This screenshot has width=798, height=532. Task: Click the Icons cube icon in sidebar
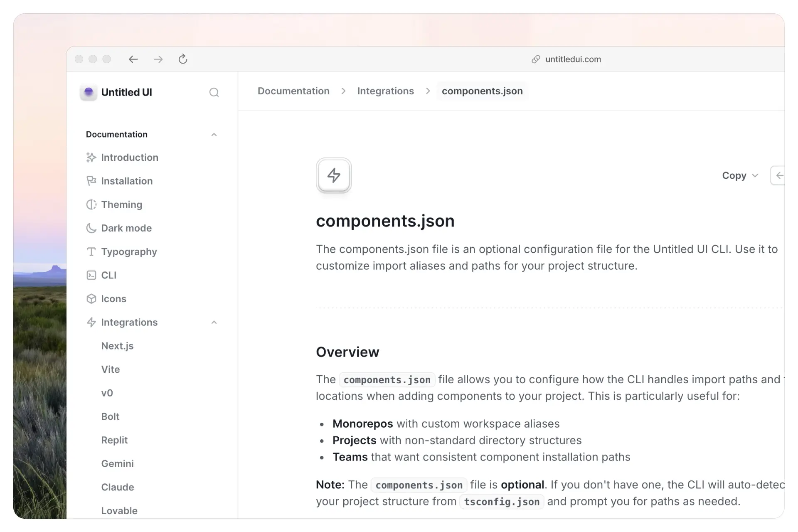pos(92,298)
